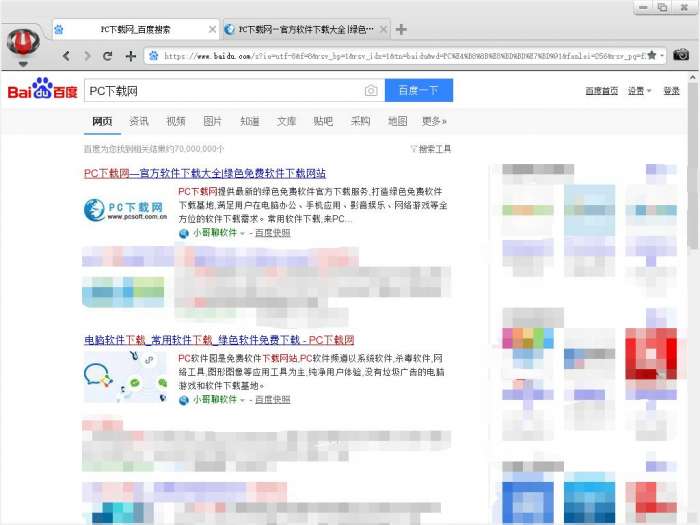The width and height of the screenshot is (700, 525).
Task: Reload the page with the refresh icon
Action: click(x=108, y=56)
